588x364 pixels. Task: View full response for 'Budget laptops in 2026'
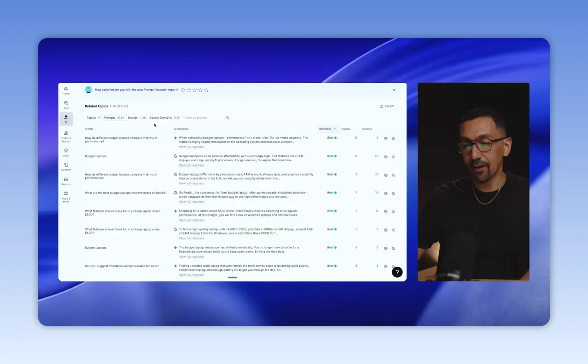click(x=192, y=165)
